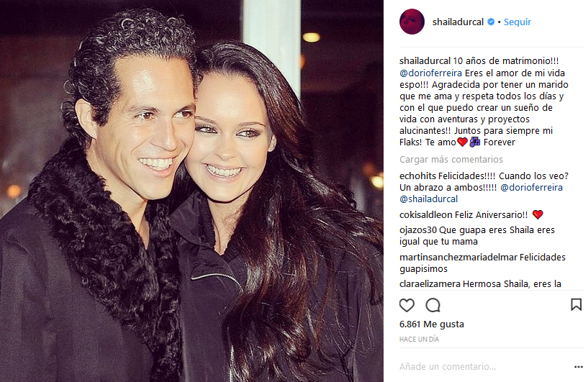This screenshot has height=382, width=588.
Task: Open claraelizamera commenter profile
Action: click(430, 283)
